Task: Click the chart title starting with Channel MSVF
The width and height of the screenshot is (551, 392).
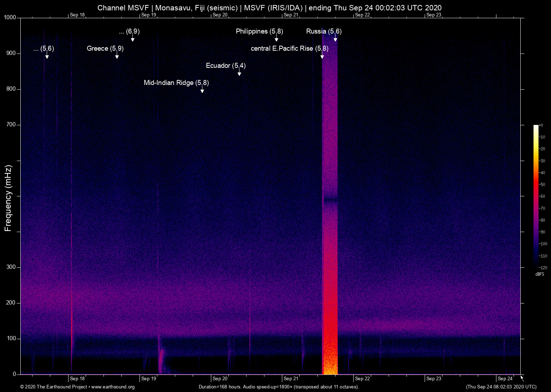Action: (x=269, y=8)
